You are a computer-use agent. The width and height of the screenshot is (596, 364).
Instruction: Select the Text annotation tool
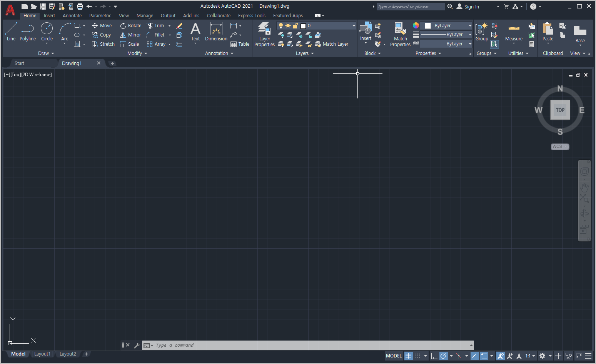click(195, 32)
